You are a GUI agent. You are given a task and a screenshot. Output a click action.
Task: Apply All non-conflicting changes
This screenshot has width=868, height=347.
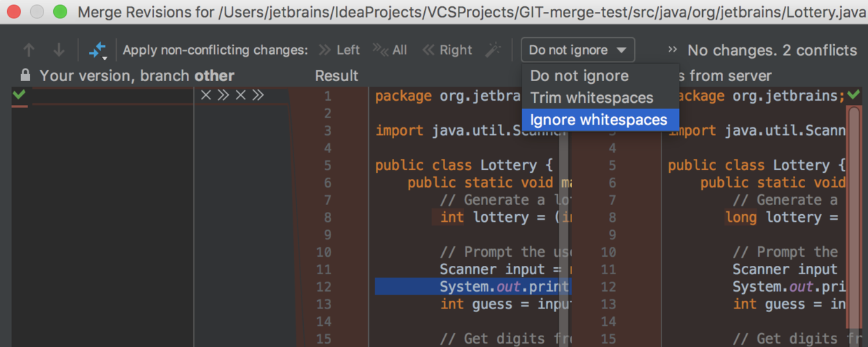(390, 50)
